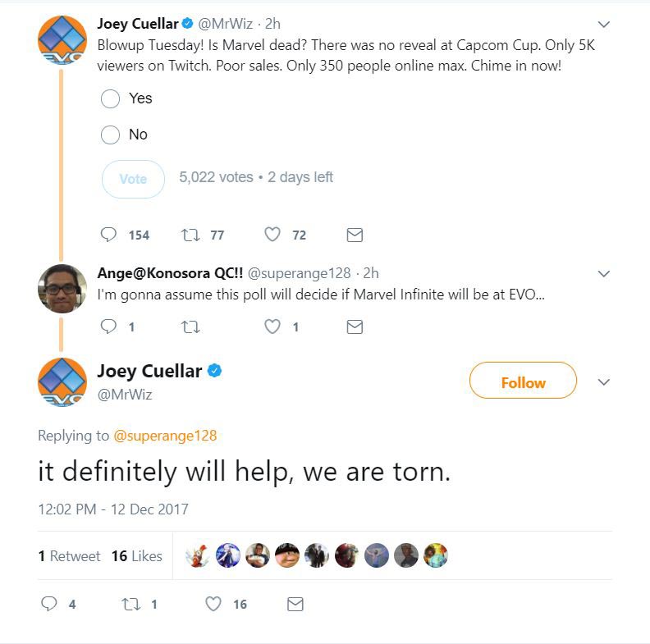Retweet Ange@Konosora's reply tweet
The width and height of the screenshot is (650, 644).
tap(190, 327)
